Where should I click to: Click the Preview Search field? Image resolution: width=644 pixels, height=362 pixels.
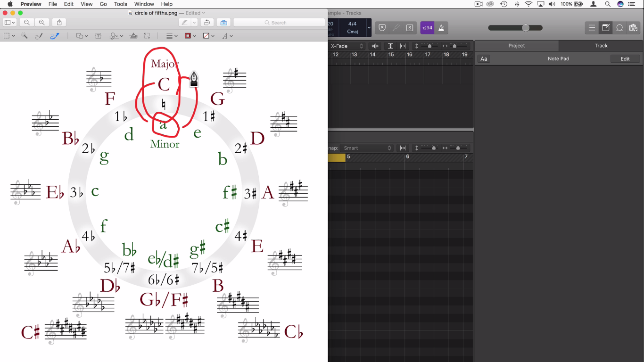(x=279, y=23)
